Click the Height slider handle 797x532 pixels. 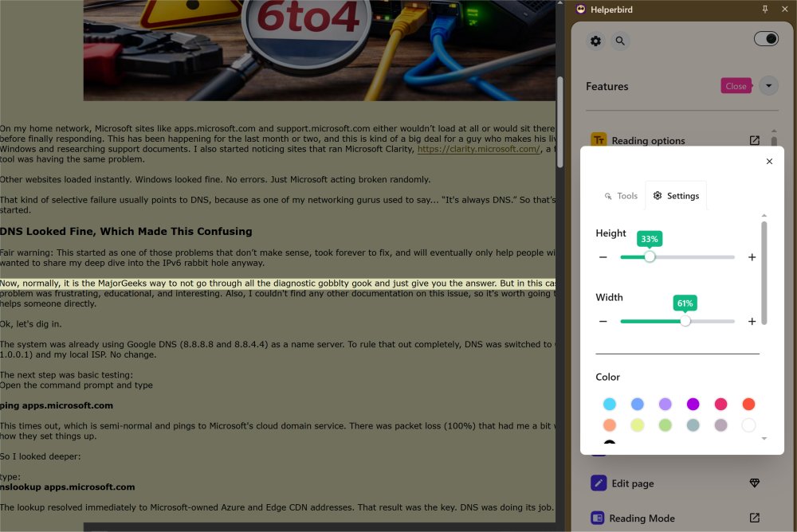coord(650,257)
